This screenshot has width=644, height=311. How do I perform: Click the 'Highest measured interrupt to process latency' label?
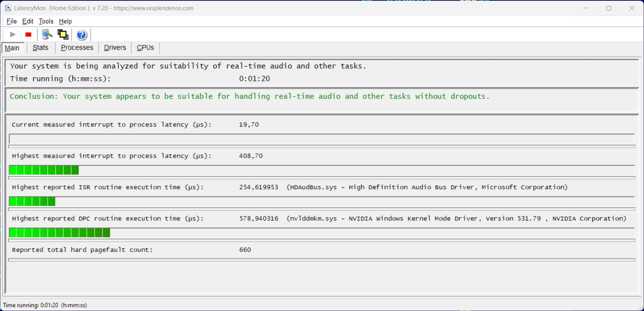click(x=112, y=156)
